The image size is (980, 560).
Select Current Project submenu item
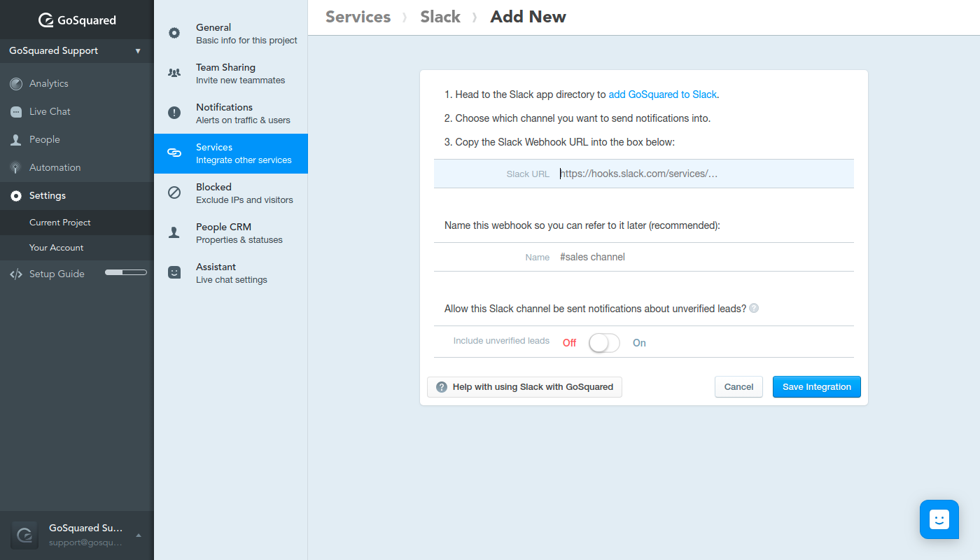pyautogui.click(x=76, y=223)
